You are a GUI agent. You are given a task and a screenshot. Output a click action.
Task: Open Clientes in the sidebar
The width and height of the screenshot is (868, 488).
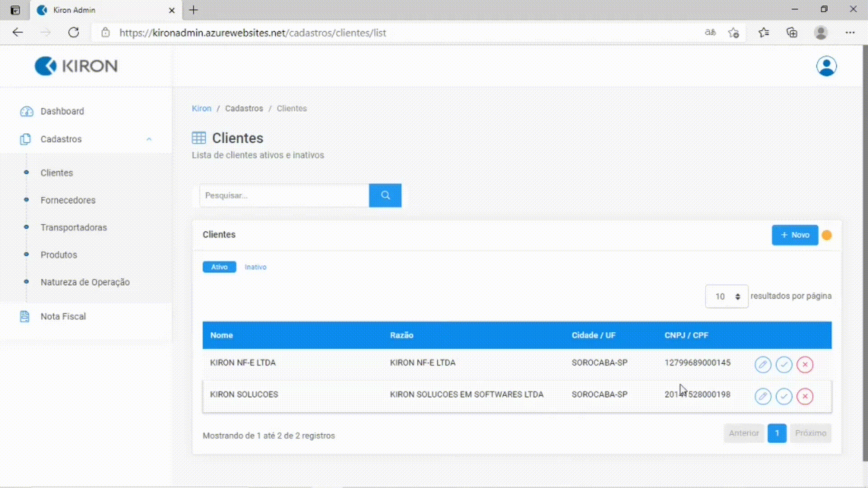[x=57, y=173]
